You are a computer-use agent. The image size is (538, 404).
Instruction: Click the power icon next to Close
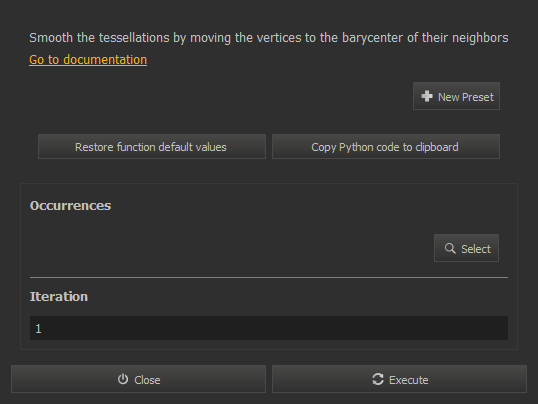pos(123,379)
